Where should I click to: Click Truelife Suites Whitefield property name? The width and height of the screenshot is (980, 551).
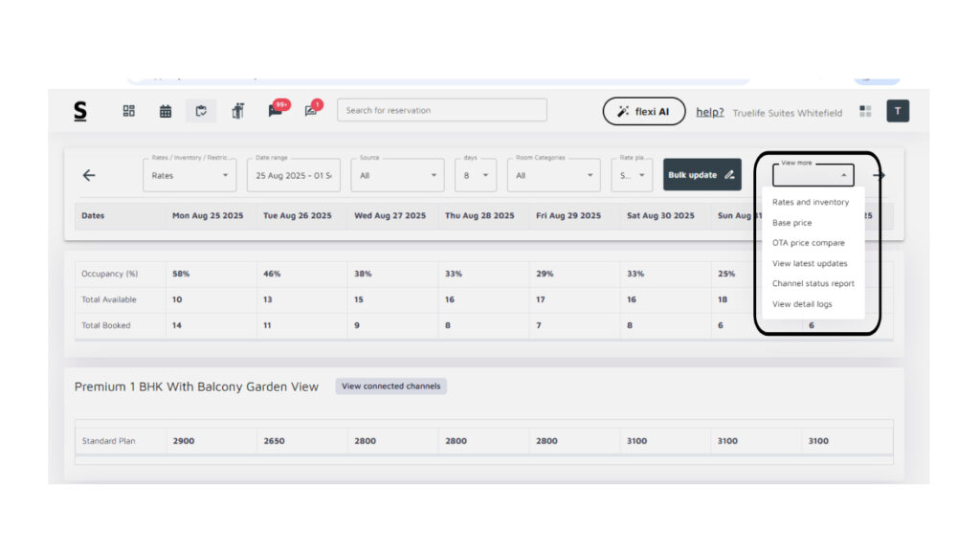coord(788,113)
